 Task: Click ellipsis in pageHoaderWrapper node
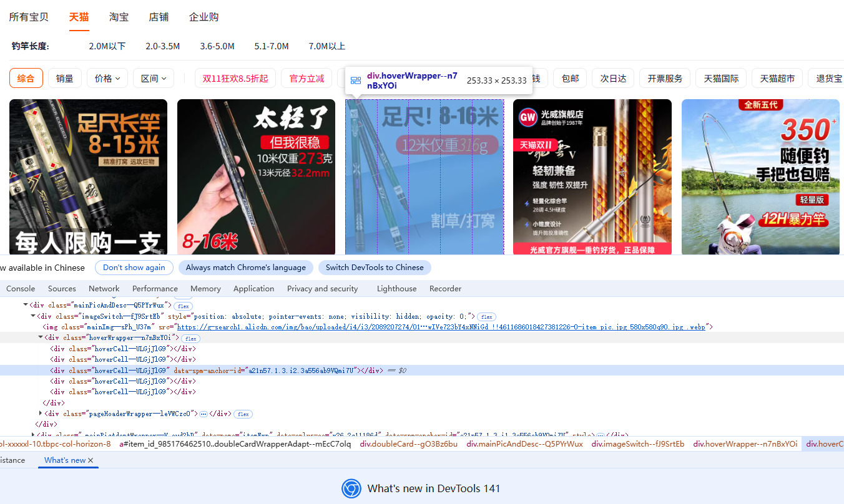[x=204, y=414]
